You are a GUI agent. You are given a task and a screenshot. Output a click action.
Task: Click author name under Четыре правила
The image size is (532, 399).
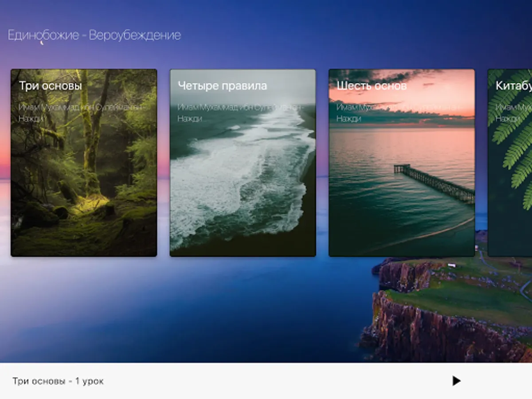(240, 113)
